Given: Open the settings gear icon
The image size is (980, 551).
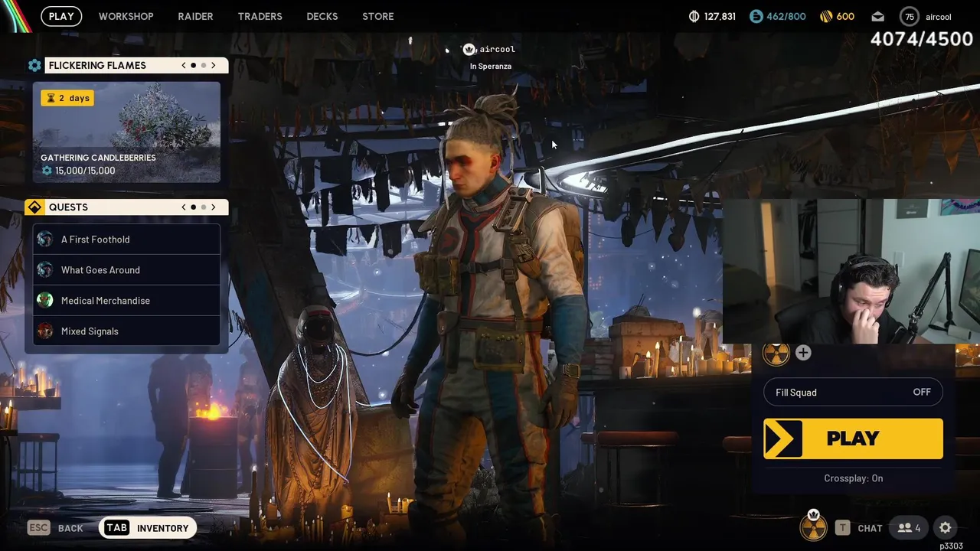Looking at the screenshot, I should [946, 528].
